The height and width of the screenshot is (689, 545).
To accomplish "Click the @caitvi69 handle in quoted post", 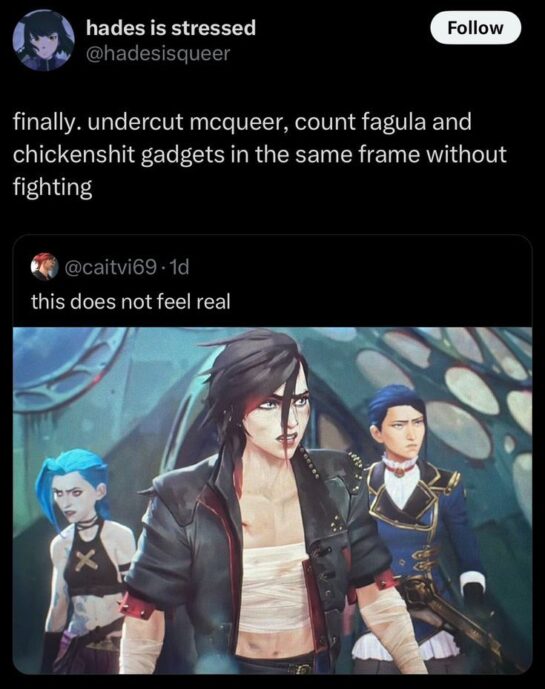I will click(x=111, y=267).
